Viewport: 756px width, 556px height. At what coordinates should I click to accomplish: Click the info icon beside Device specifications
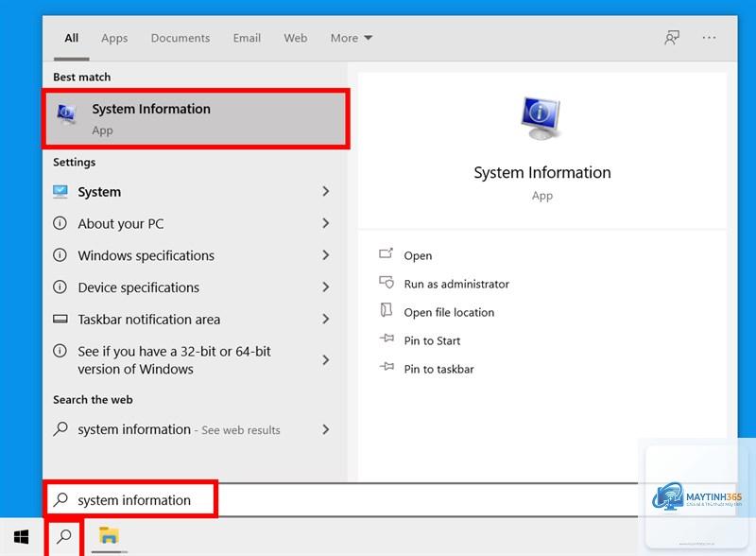(60, 287)
